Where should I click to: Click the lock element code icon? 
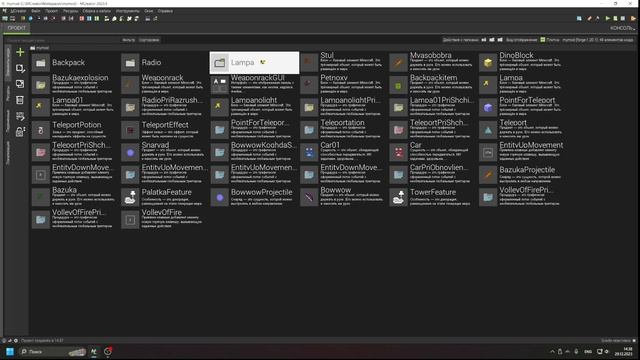click(20, 132)
